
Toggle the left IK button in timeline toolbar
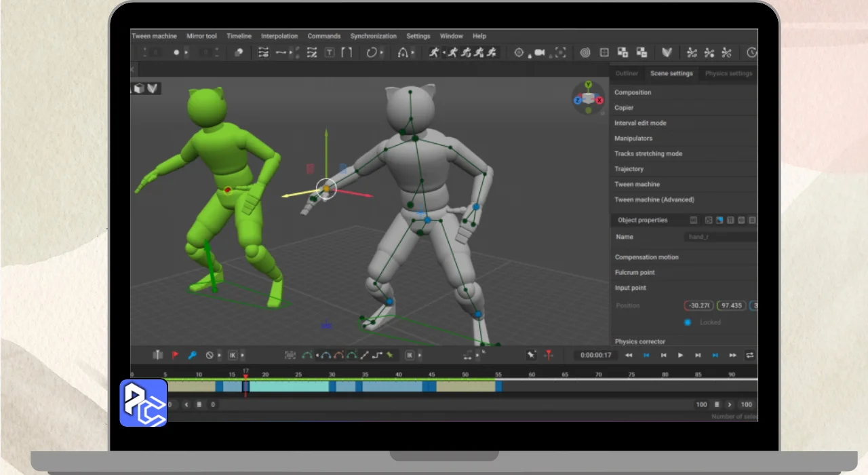[233, 355]
